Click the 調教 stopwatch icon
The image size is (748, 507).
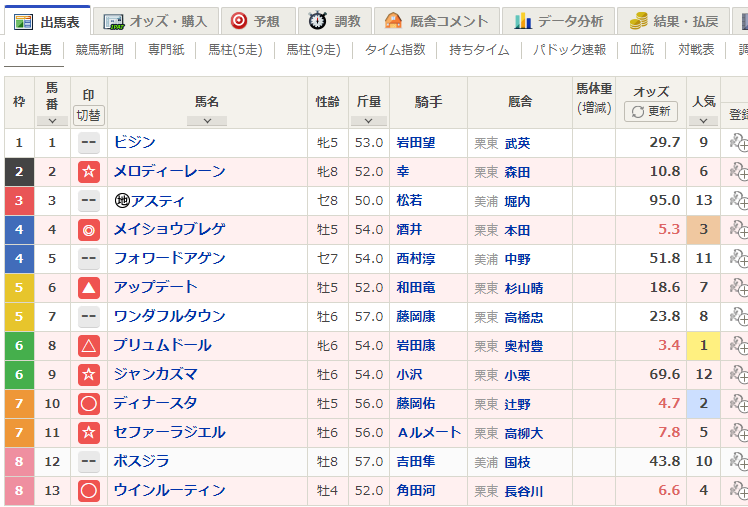pyautogui.click(x=317, y=21)
